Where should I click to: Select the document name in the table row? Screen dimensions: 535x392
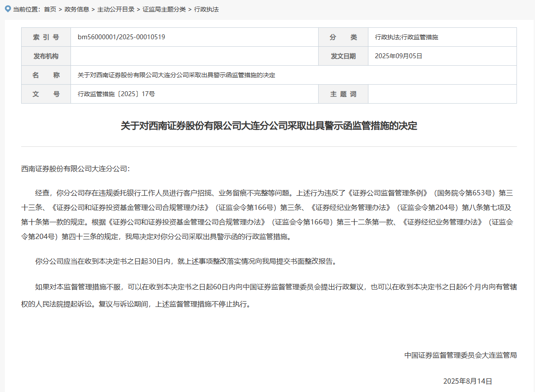[x=176, y=75]
